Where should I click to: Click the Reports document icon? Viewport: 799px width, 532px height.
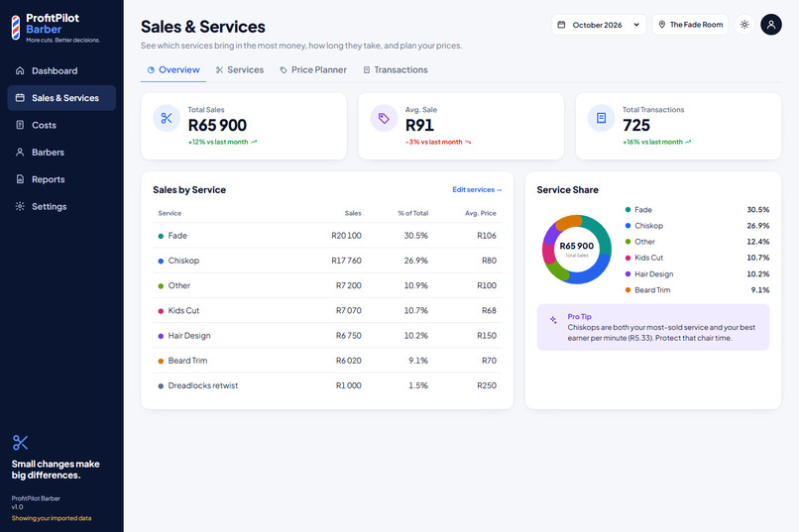[20, 179]
